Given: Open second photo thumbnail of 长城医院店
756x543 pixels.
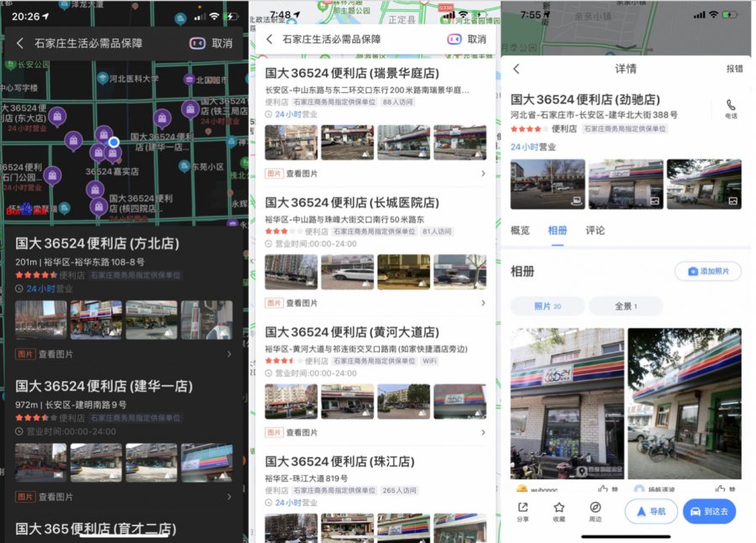Looking at the screenshot, I should point(348,272).
